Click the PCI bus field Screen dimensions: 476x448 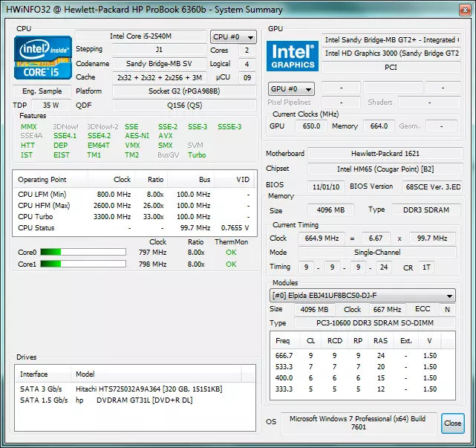coord(391,68)
